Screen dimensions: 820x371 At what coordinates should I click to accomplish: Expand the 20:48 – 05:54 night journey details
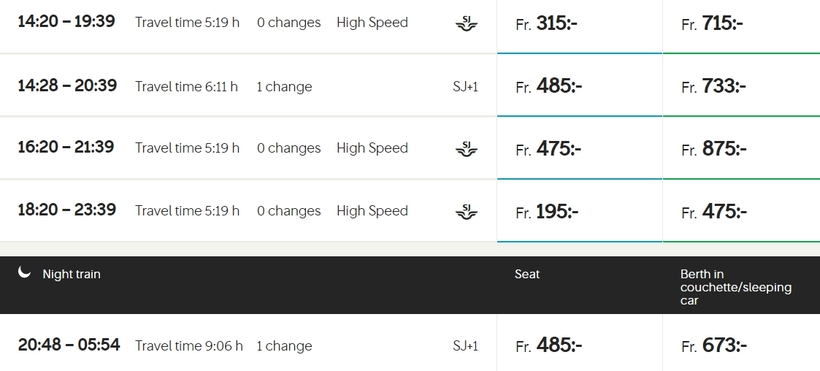[x=248, y=344]
